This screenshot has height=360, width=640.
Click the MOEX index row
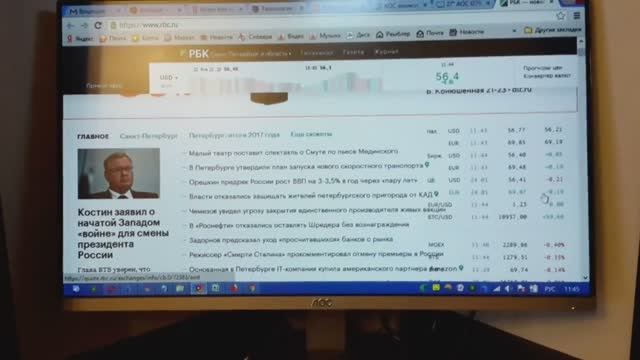coord(496,245)
